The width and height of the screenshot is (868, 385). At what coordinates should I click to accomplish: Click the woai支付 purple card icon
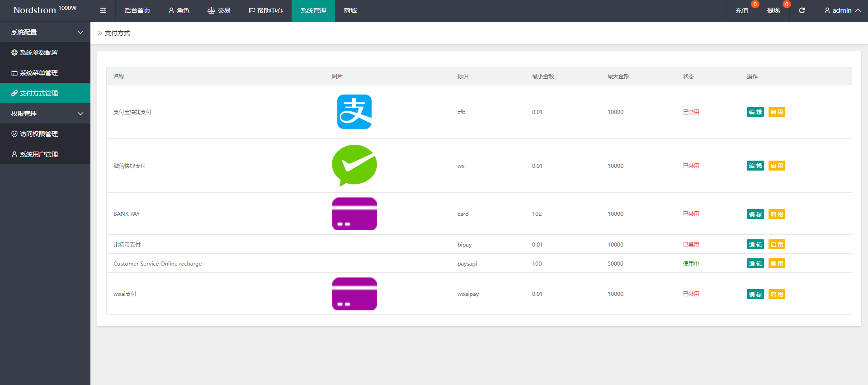(354, 294)
